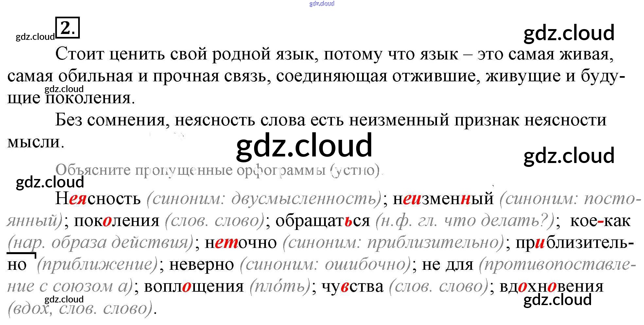Screen dimensions: 644x325
Task: Select the word вдохновения
Action: (551, 286)
